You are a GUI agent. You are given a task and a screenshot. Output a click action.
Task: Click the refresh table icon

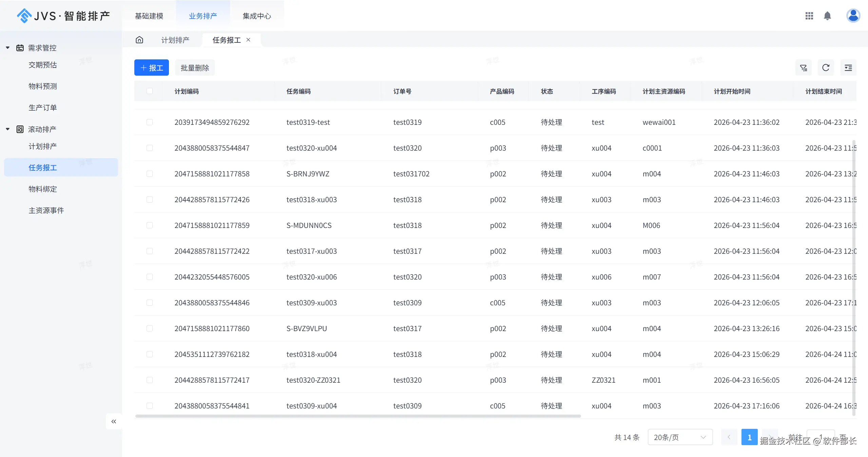pyautogui.click(x=826, y=68)
